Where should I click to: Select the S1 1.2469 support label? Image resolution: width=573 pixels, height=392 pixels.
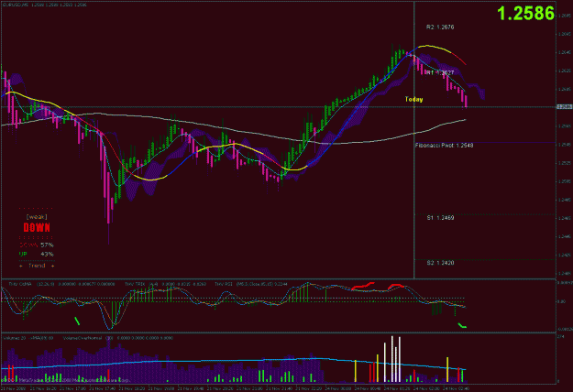pos(440,218)
